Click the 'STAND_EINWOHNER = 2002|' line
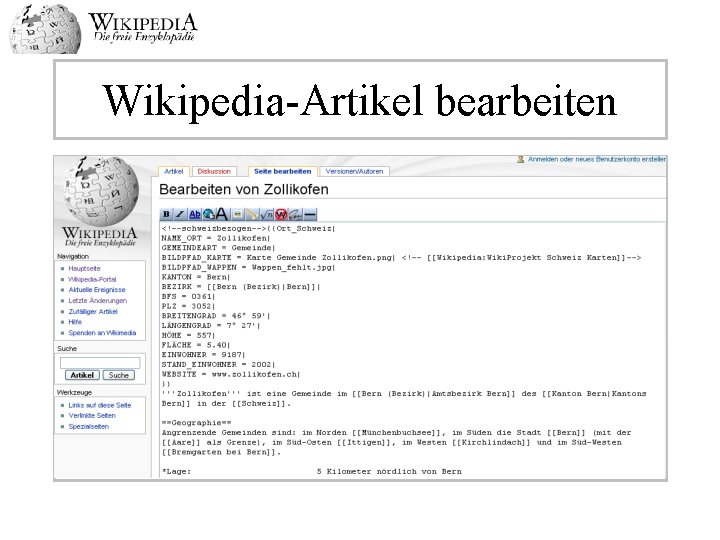 point(218,365)
